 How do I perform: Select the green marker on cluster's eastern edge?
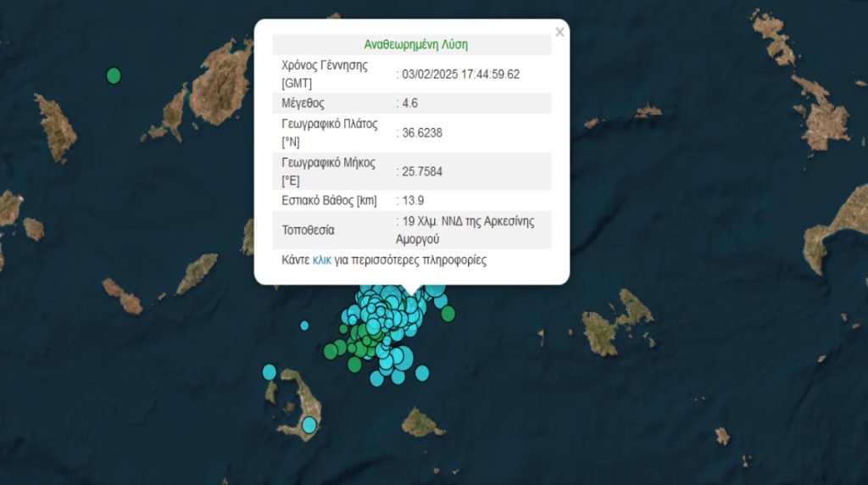coord(448,314)
